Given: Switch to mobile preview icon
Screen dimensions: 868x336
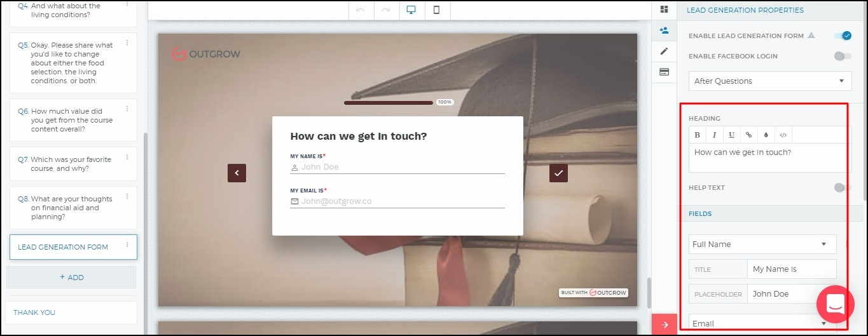Looking at the screenshot, I should click(437, 10).
